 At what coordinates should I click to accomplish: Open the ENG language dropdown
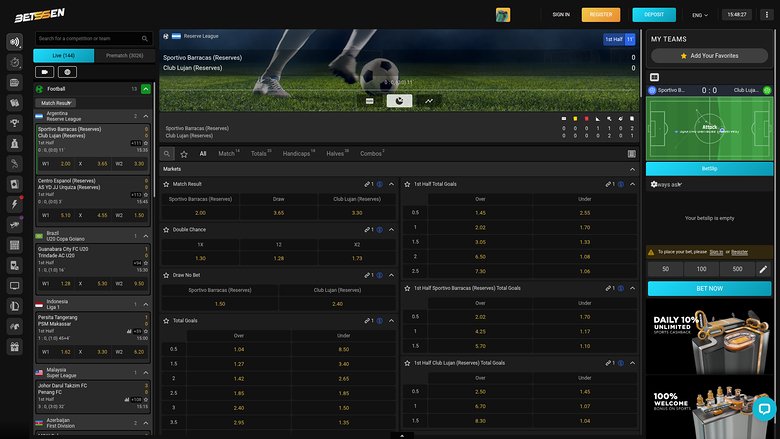tap(700, 15)
